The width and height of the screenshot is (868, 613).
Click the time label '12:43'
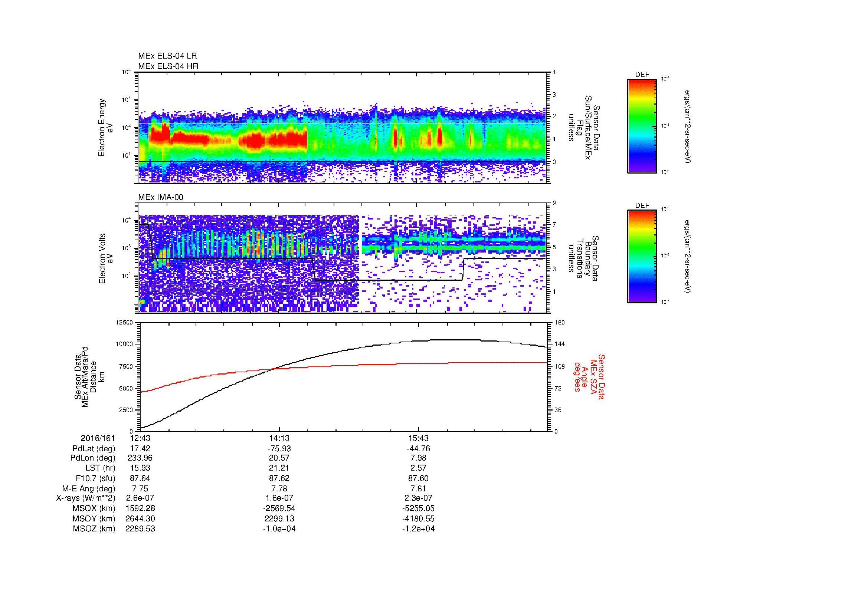click(x=140, y=438)
